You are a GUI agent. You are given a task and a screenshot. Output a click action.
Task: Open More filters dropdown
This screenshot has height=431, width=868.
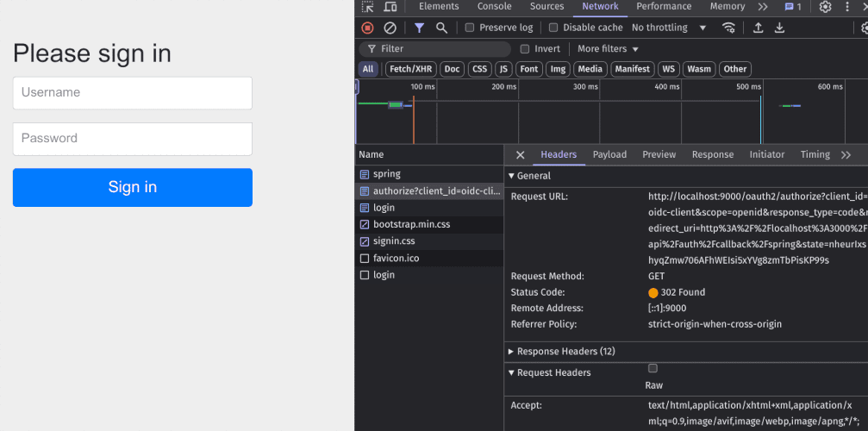608,48
